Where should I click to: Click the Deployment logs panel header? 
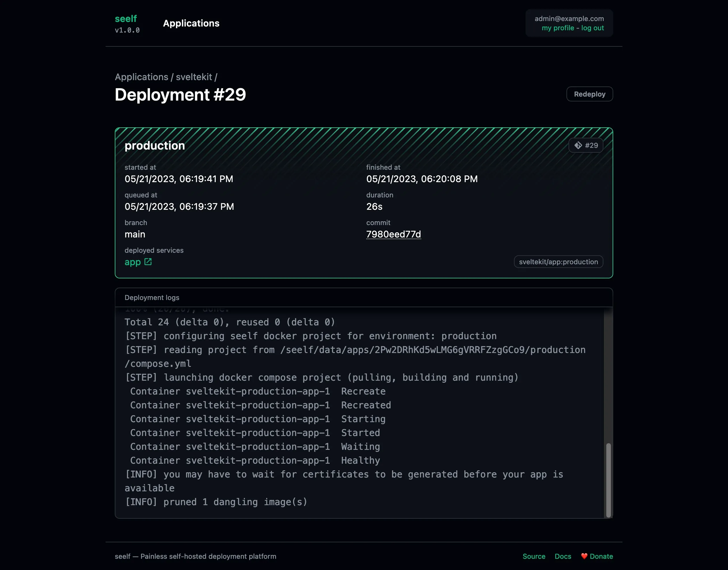click(x=152, y=297)
